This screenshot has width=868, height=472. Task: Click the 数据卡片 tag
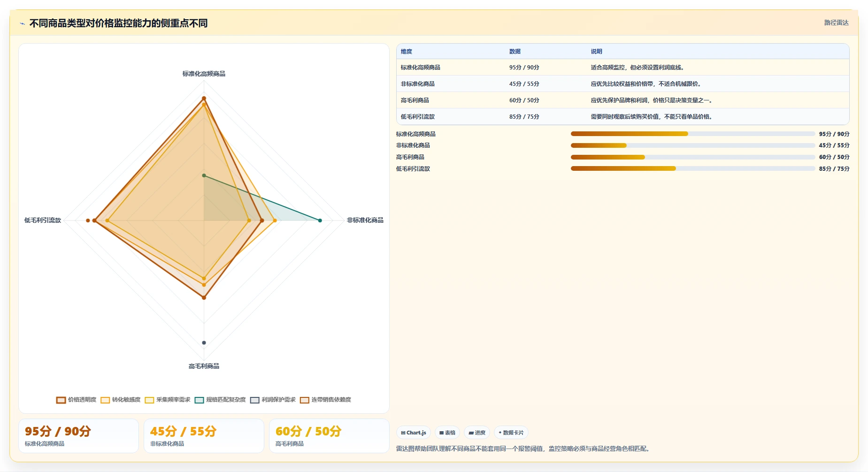point(511,433)
